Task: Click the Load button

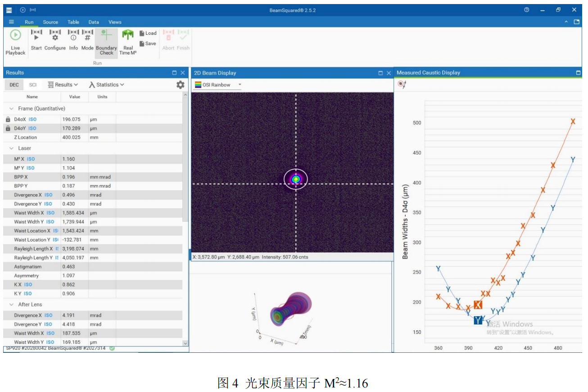Action: coord(148,33)
